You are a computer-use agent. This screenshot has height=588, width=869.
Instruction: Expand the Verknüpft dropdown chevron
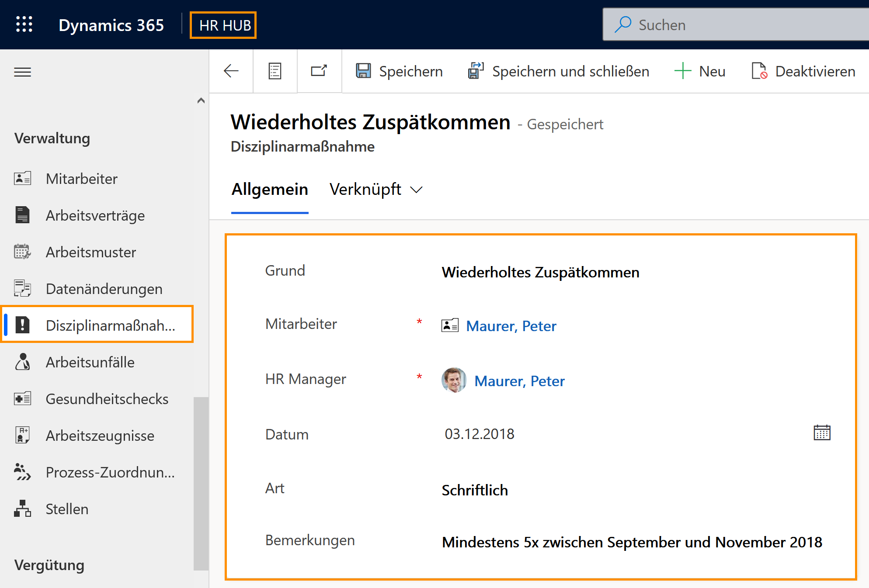tap(416, 190)
